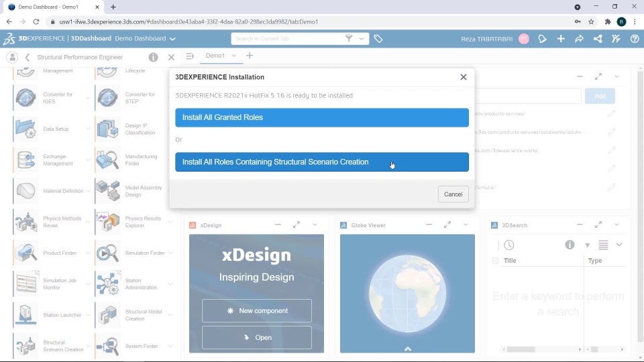Viewport: 644px width, 362px height.
Task: Maximize the xDesign widget
Action: [296, 225]
